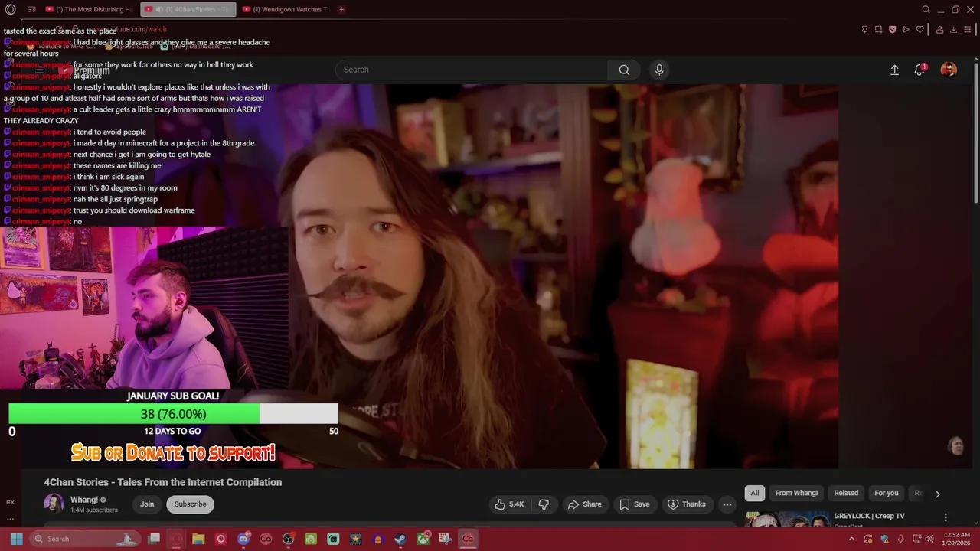Viewport: 980px width, 551px height.
Task: Open the browser profile account icon
Action: (939, 30)
